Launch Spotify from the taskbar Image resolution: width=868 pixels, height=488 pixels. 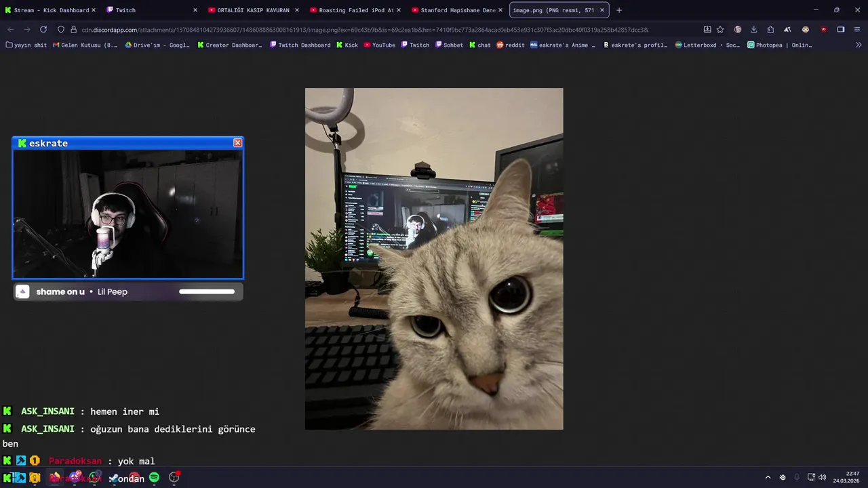tap(154, 478)
